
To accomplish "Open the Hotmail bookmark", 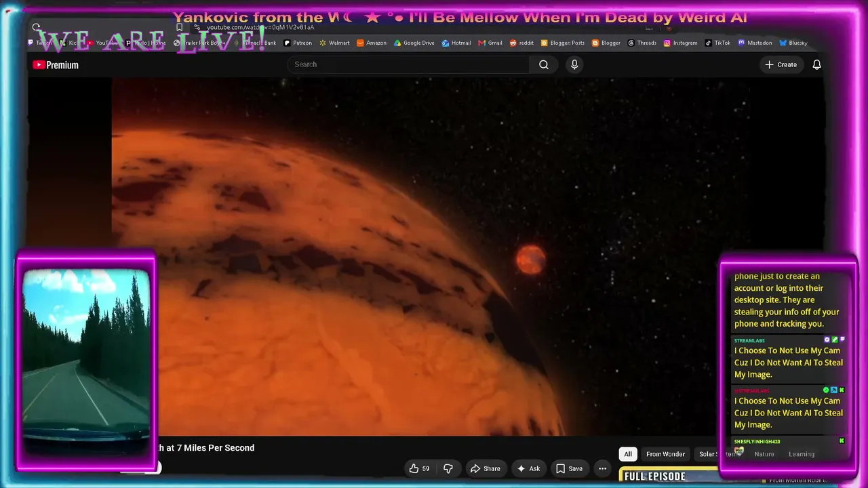I will tap(456, 43).
